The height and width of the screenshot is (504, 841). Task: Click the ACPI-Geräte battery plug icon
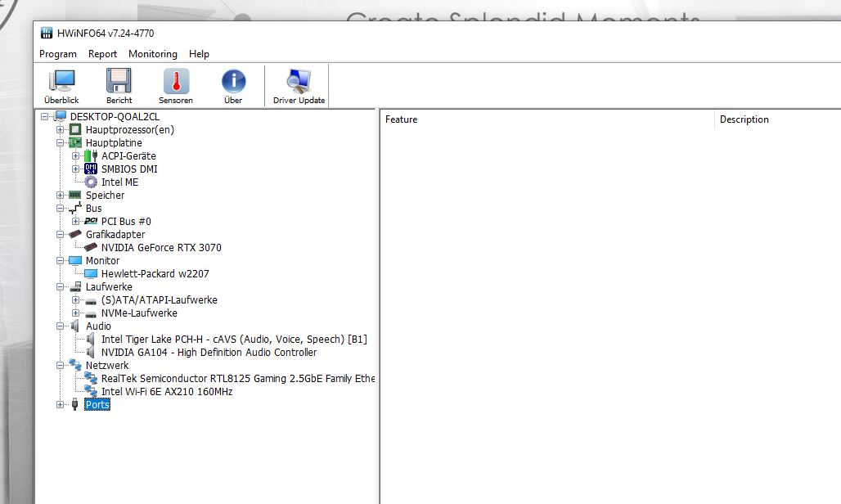coord(91,156)
